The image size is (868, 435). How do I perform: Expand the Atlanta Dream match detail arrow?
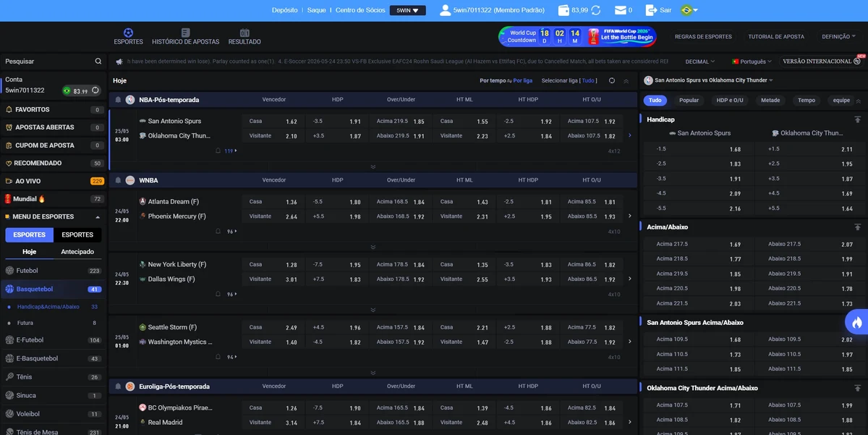tap(630, 216)
